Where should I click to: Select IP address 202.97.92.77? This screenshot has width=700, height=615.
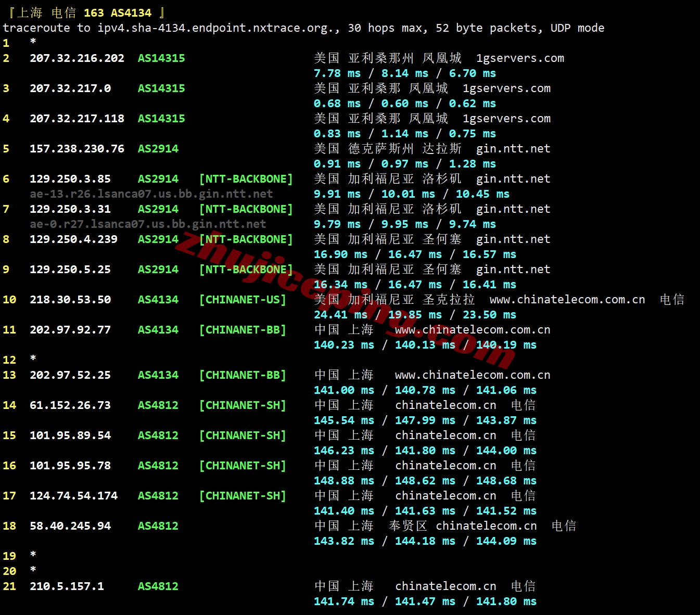(70, 330)
